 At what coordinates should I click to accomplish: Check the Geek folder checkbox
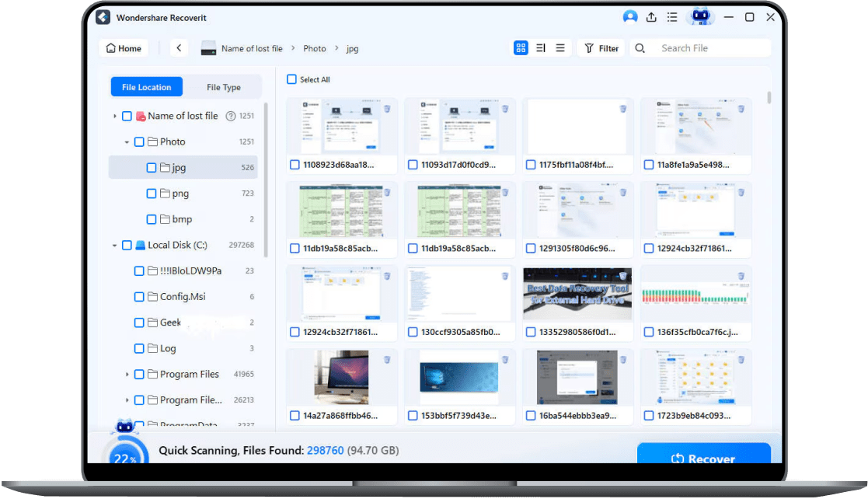[139, 323]
